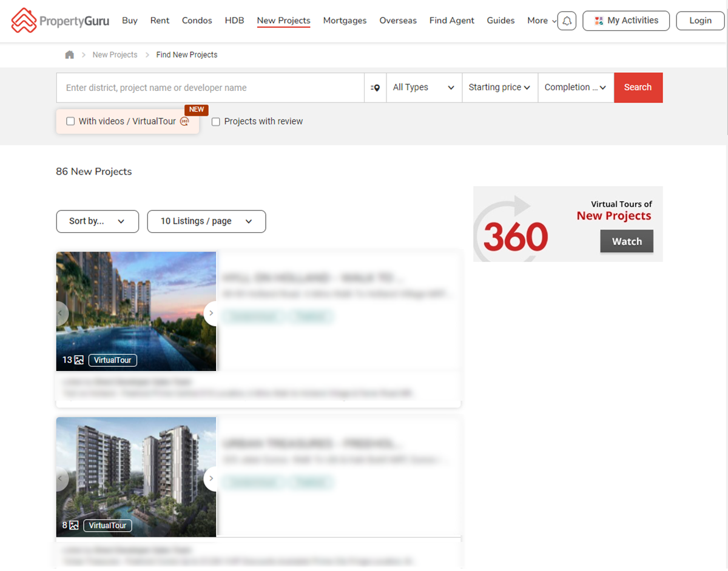This screenshot has height=571, width=728.
Task: Click Find New Projects breadcrumb
Action: click(x=187, y=55)
